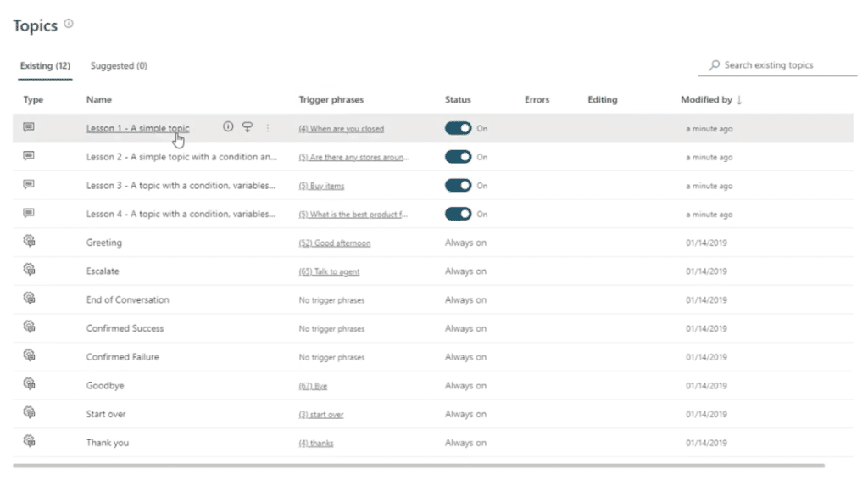Click the Trigger phrases column header
Viewport: 868px width, 486px height.
click(x=331, y=100)
